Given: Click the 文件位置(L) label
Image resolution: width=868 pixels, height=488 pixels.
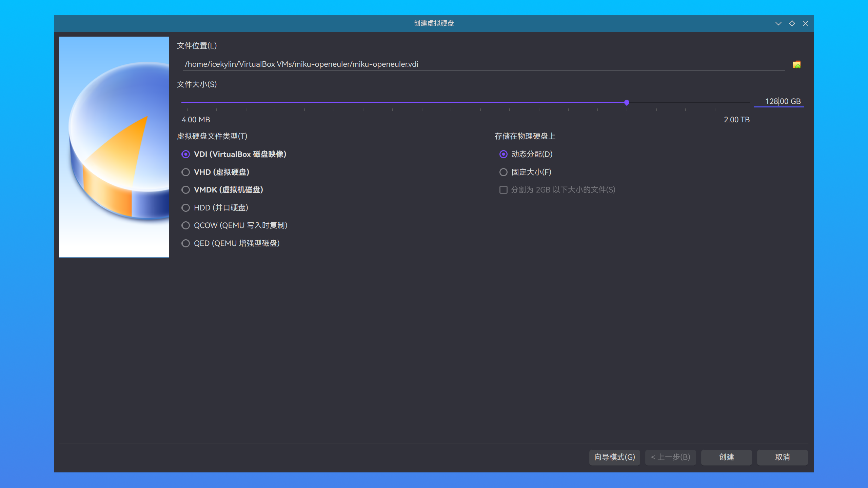Looking at the screenshot, I should tap(197, 46).
